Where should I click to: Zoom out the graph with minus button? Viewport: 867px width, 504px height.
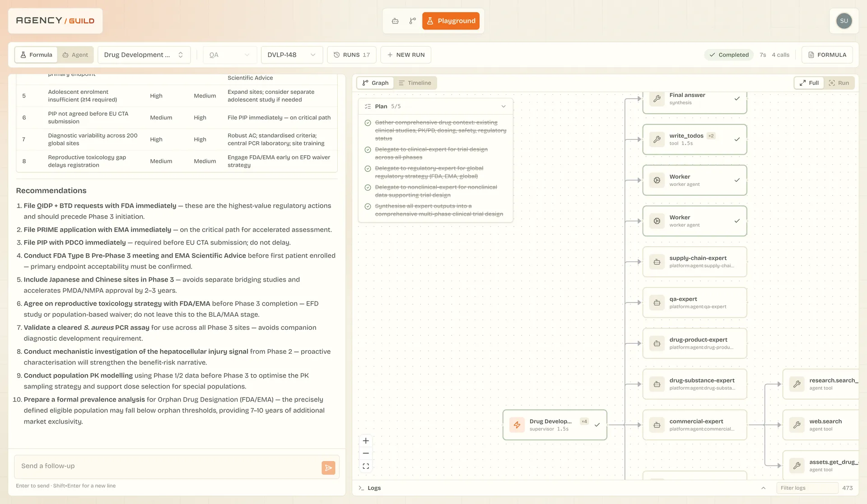tap(366, 453)
